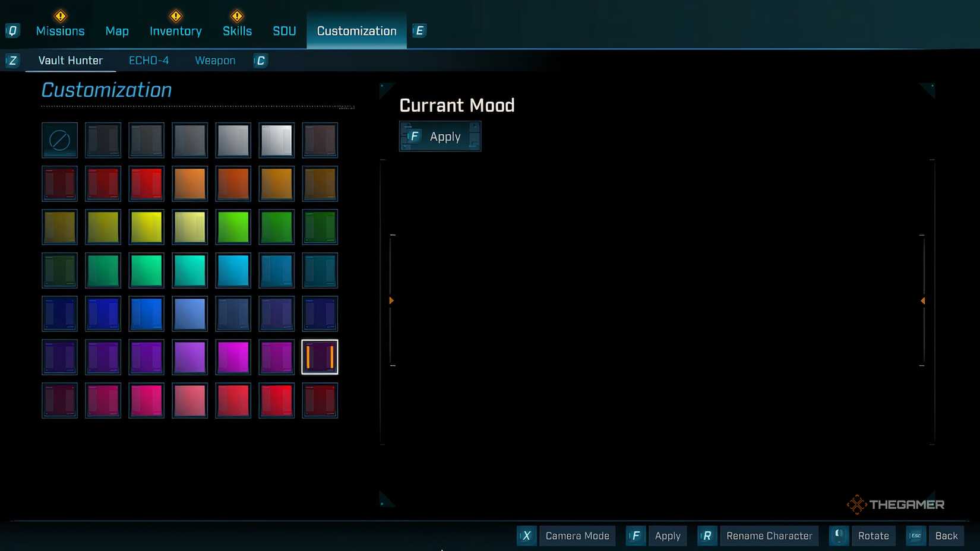980x551 pixels.
Task: Switch to the ECHO-4 sub-tab
Action: click(x=148, y=61)
